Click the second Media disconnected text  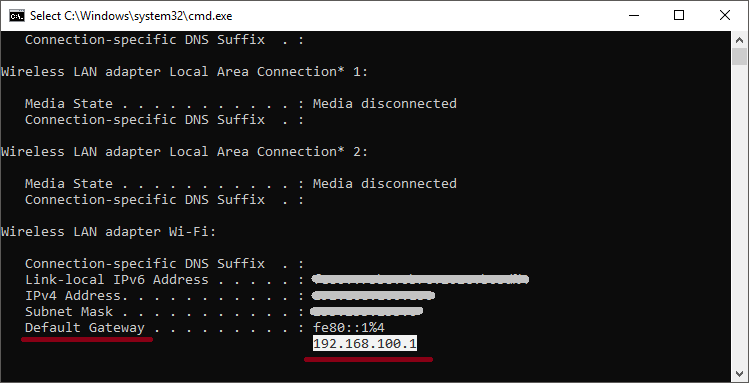coord(385,183)
